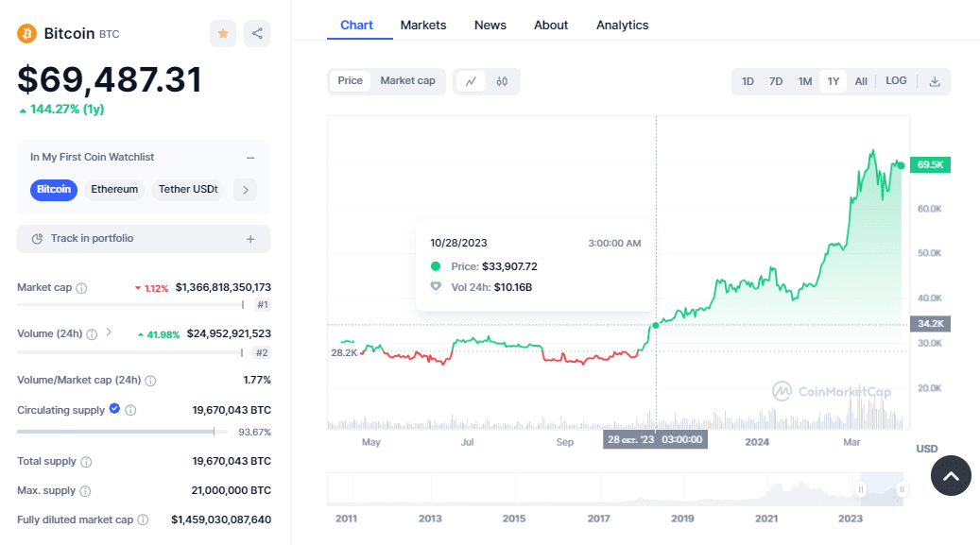The image size is (980, 545).
Task: Choose the 1M time range
Action: coord(804,81)
